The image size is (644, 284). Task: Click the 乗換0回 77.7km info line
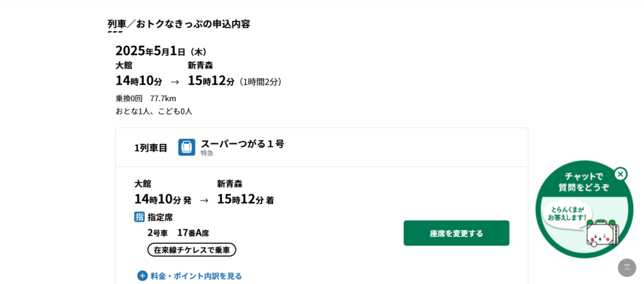click(x=145, y=98)
